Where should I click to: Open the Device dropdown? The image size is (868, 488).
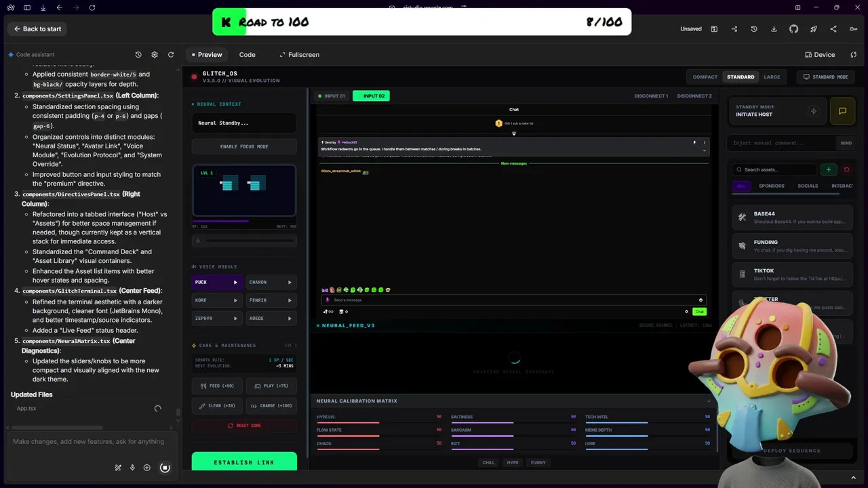pyautogui.click(x=820, y=55)
